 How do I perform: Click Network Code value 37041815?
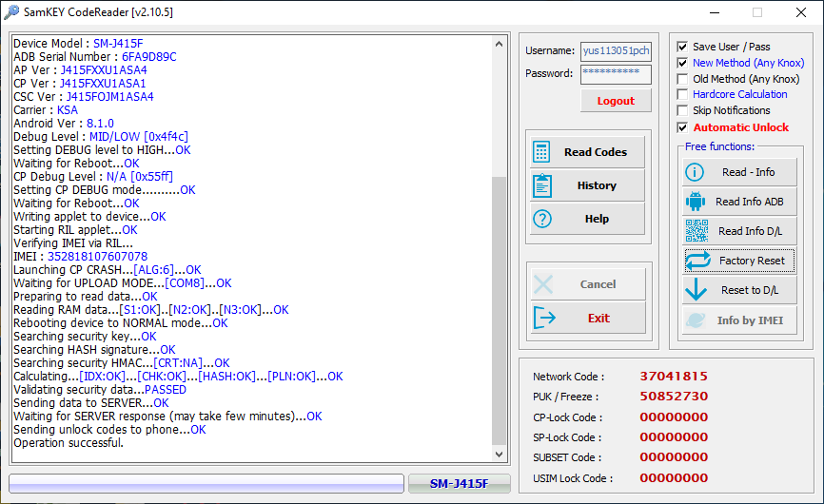click(x=674, y=377)
